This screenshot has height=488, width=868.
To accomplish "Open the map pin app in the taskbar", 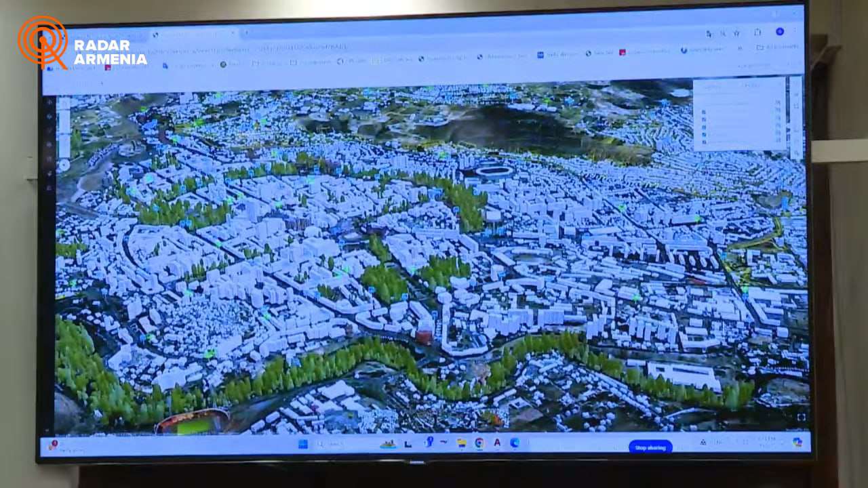I will [x=429, y=443].
